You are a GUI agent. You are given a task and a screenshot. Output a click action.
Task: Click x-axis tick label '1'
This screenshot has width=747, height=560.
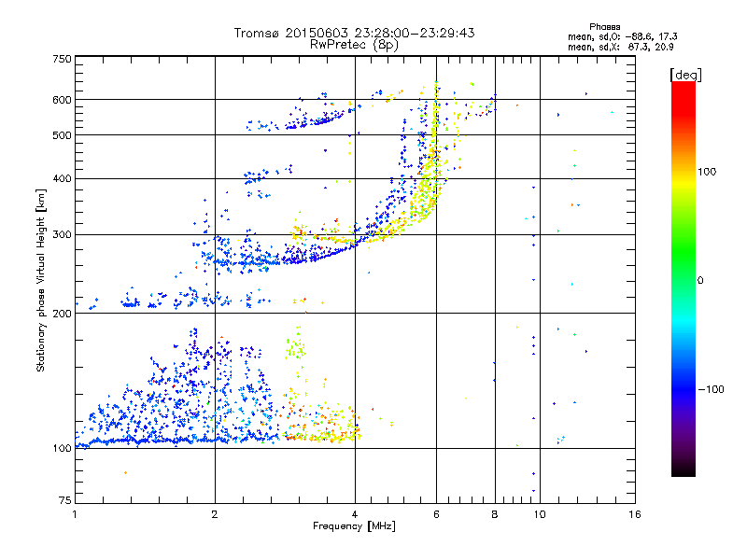coord(75,514)
